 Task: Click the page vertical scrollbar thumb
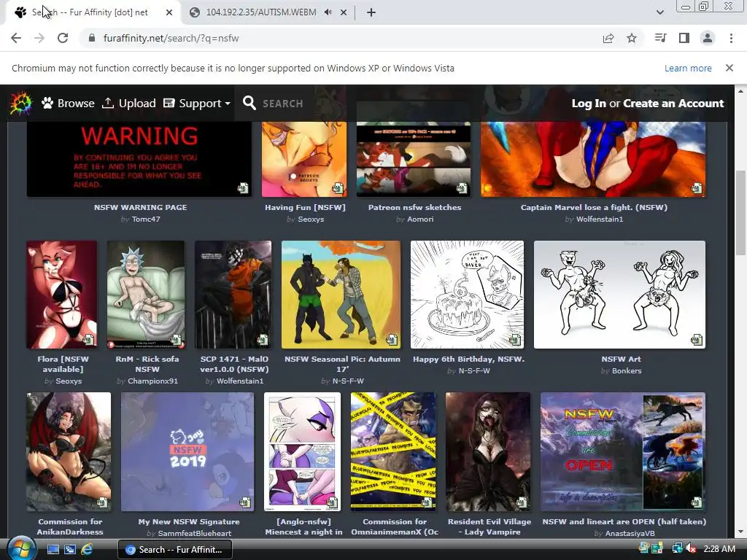[x=740, y=214]
